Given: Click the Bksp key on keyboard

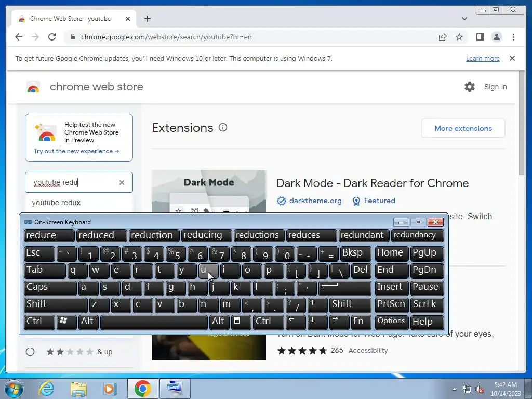Looking at the screenshot, I should 355,254.
